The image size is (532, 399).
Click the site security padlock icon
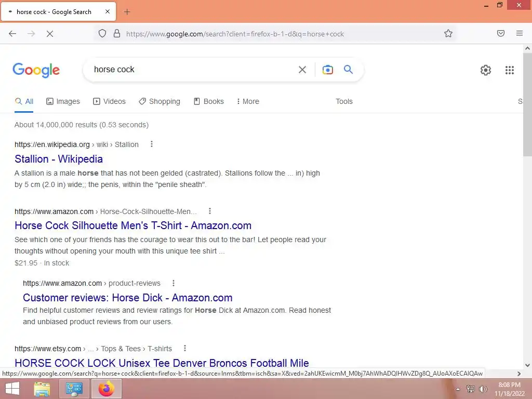(117, 34)
